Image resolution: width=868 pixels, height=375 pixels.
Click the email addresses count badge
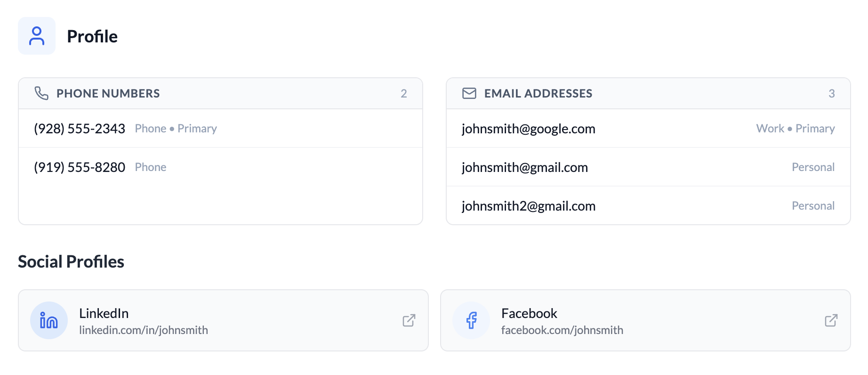[x=831, y=93]
